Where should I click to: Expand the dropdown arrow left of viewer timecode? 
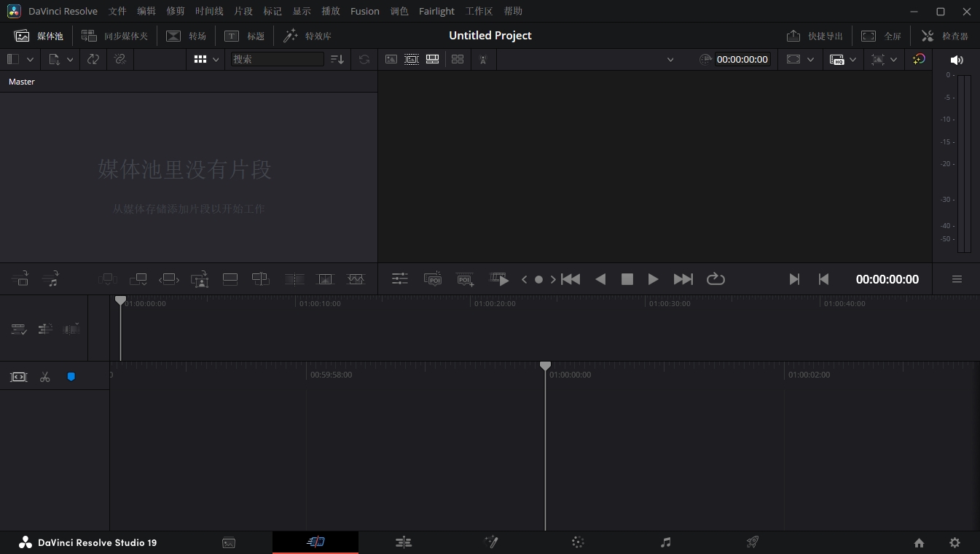670,60
